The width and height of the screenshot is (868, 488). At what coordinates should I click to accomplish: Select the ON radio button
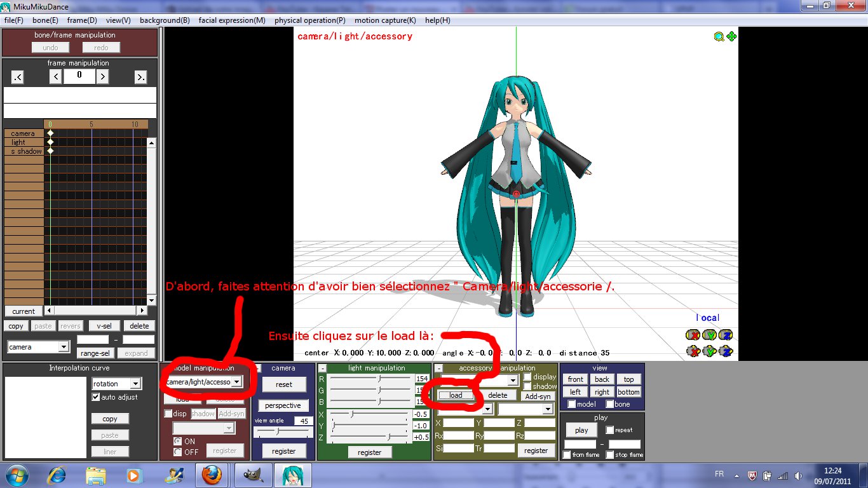(178, 441)
